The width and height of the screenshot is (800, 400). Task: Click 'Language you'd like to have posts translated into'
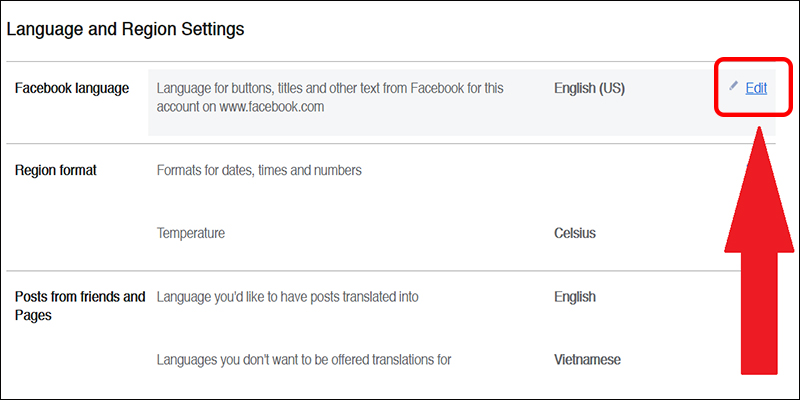pos(288,297)
